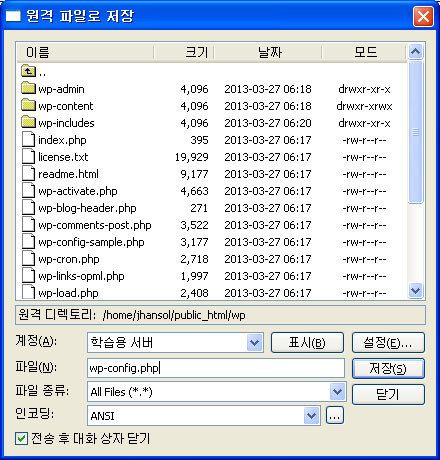Select the wp-config-sample.php file name
This screenshot has height=460, width=440.
(91, 242)
